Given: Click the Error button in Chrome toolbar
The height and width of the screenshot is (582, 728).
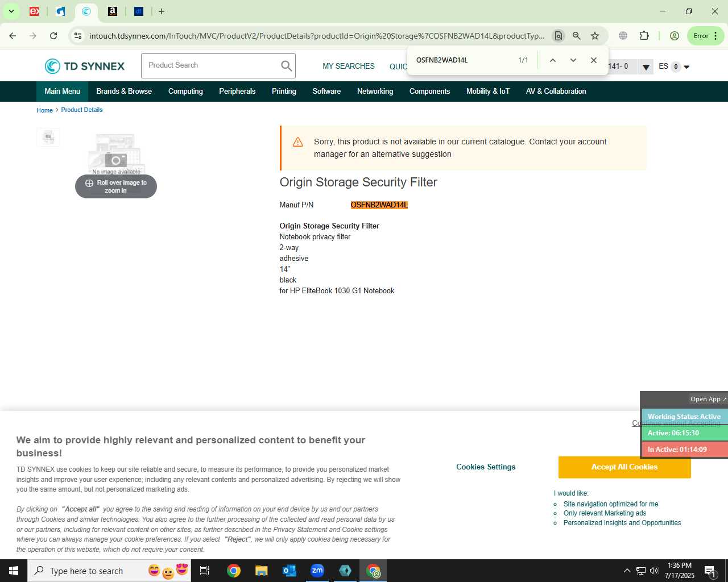Looking at the screenshot, I should [x=705, y=36].
